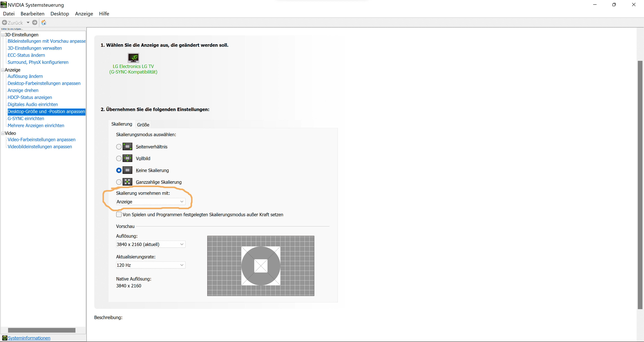The image size is (644, 342).
Task: Click the Back arrow icon
Action: coord(5,23)
